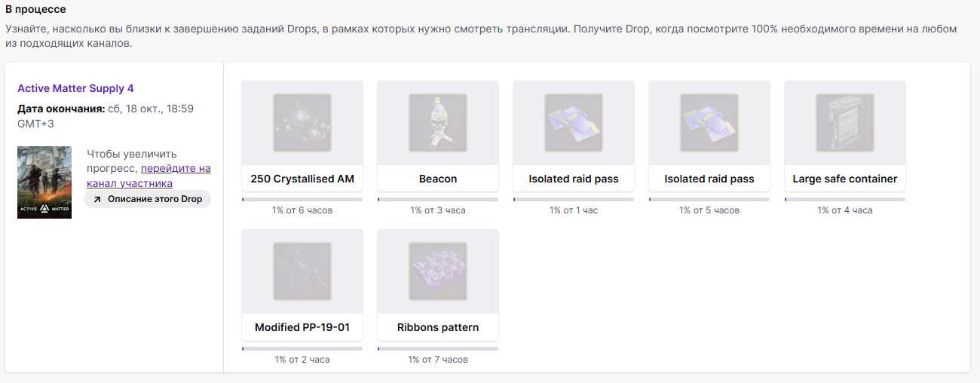
Task: Click the progress bar under Ribbons pattern
Action: 438,348
